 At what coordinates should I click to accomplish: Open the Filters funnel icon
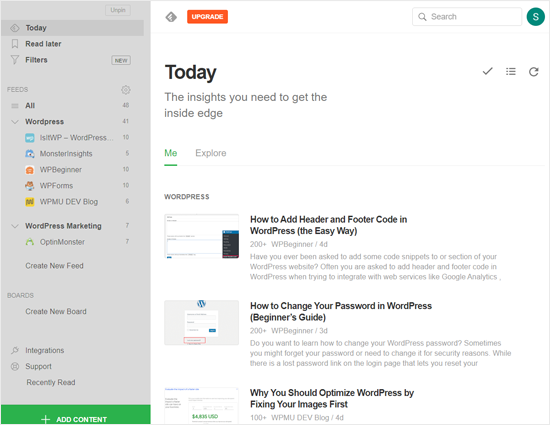tap(15, 60)
